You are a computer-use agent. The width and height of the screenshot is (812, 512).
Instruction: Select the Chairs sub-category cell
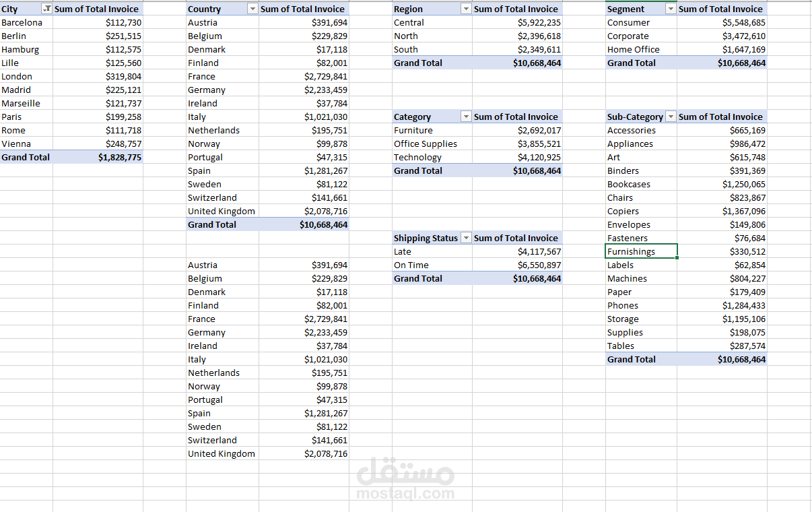coord(641,197)
